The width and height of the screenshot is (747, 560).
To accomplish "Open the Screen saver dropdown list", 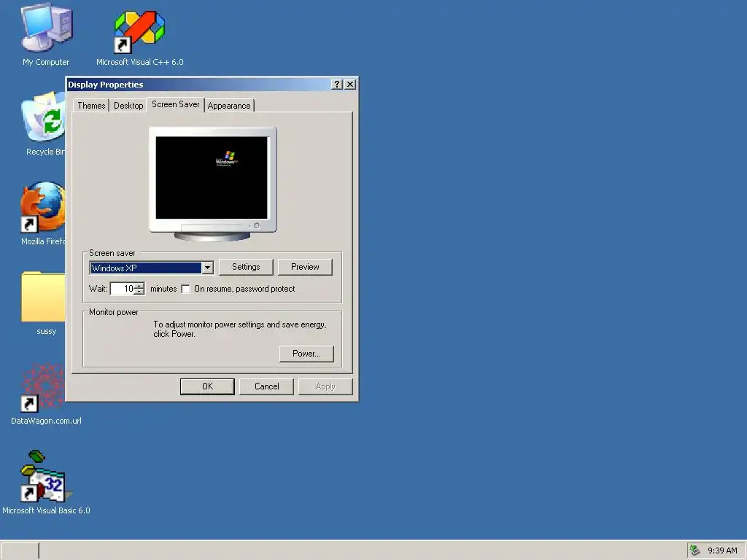I will 207,268.
